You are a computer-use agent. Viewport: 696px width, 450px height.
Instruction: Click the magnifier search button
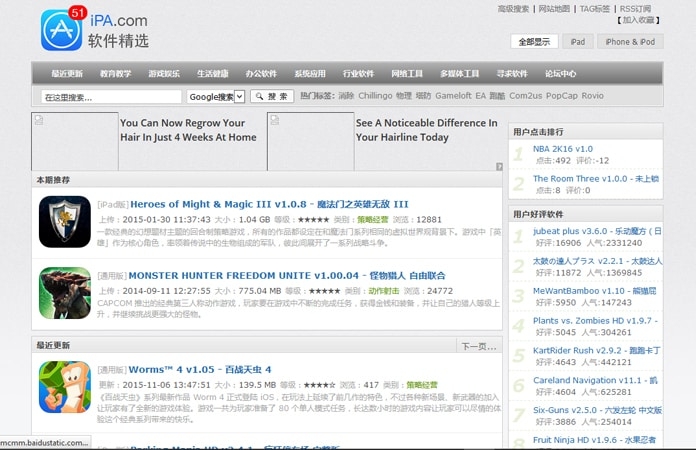coord(272,96)
